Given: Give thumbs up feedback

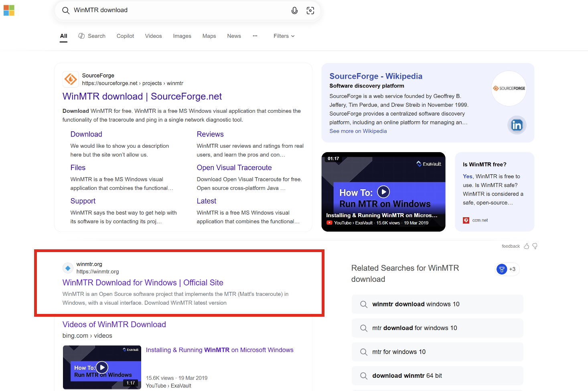Looking at the screenshot, I should click(527, 246).
